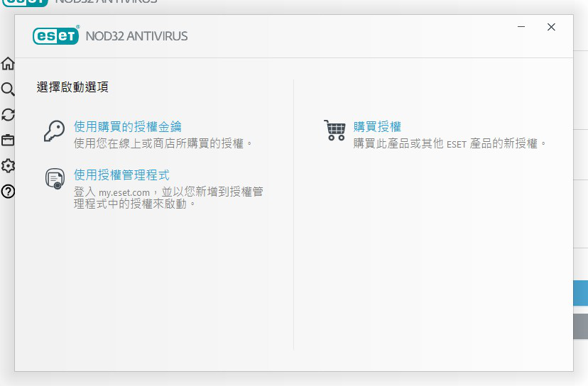Image resolution: width=588 pixels, height=386 pixels.
Task: Open the 購買授權 link
Action: (x=377, y=126)
